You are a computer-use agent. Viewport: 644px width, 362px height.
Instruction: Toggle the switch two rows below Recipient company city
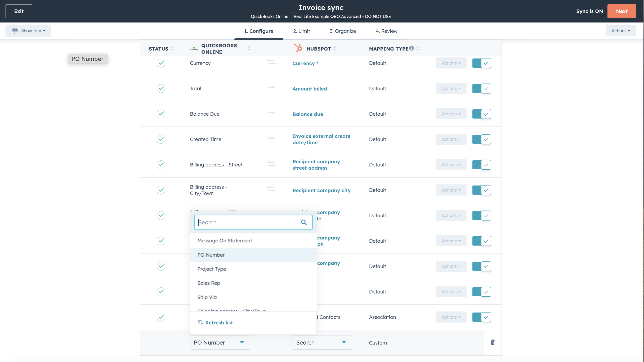click(482, 241)
